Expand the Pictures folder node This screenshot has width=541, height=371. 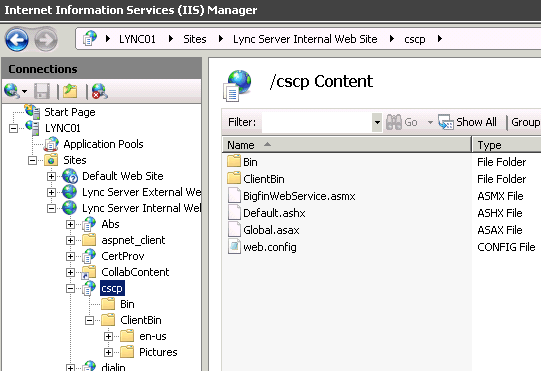point(108,352)
